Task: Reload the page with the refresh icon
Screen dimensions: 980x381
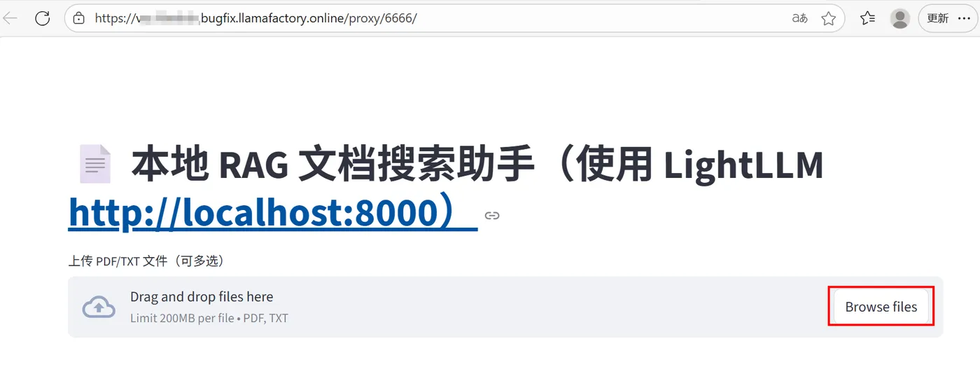Action: 43,18
